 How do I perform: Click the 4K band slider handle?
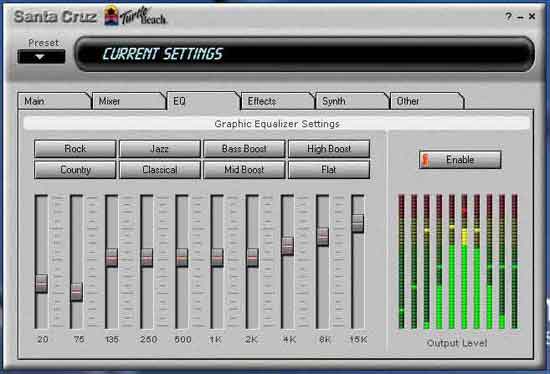288,246
